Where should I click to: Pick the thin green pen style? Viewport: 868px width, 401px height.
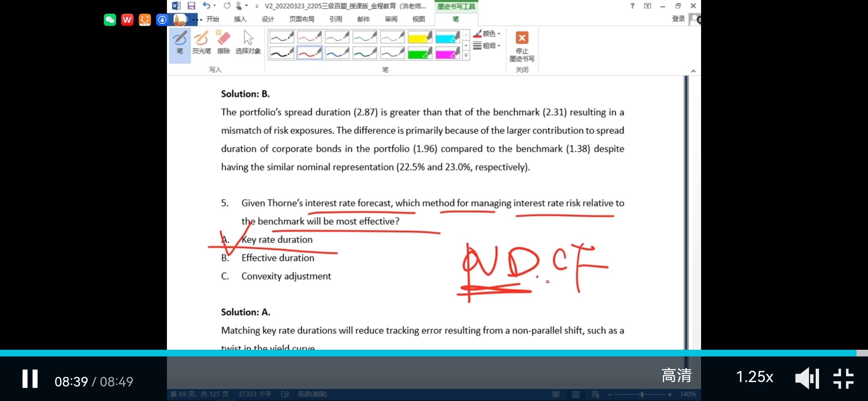pos(365,37)
